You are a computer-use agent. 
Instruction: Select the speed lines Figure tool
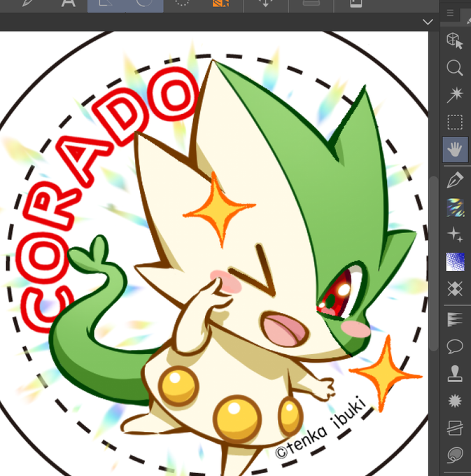click(x=455, y=319)
